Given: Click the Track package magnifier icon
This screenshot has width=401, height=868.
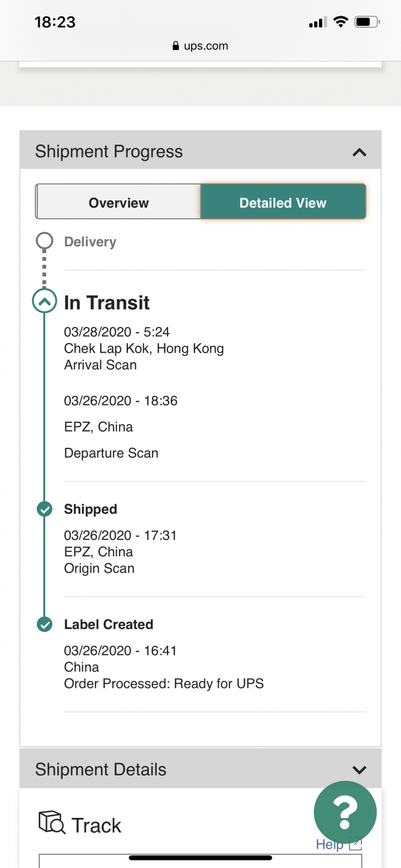Looking at the screenshot, I should [52, 822].
